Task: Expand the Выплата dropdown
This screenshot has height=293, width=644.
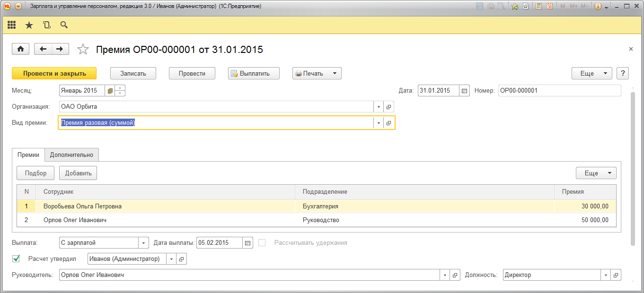Action: pyautogui.click(x=144, y=243)
